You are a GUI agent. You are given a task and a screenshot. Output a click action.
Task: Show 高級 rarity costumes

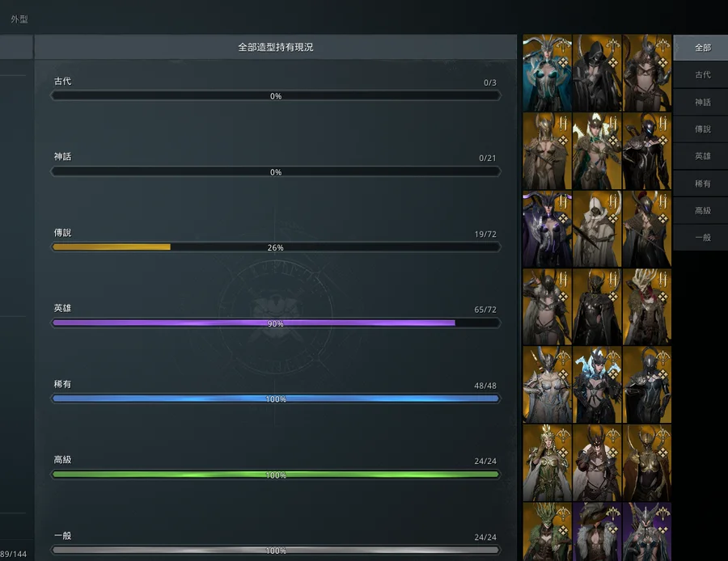[701, 211]
